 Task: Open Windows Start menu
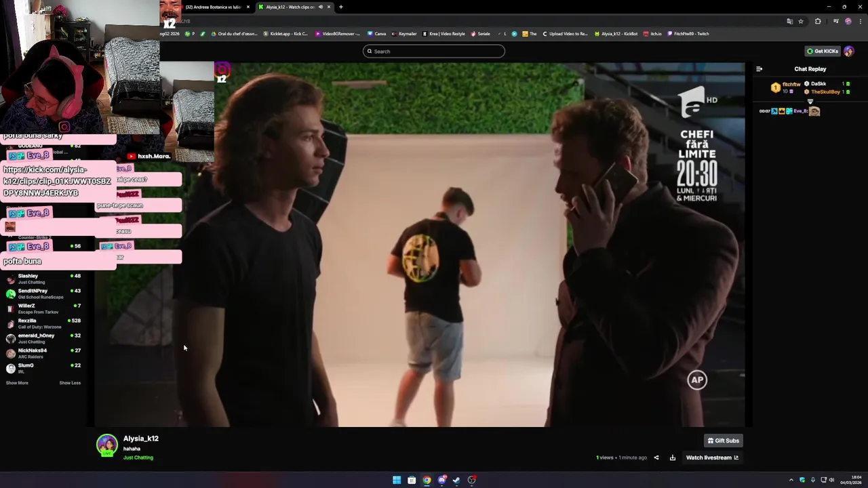pos(397,480)
